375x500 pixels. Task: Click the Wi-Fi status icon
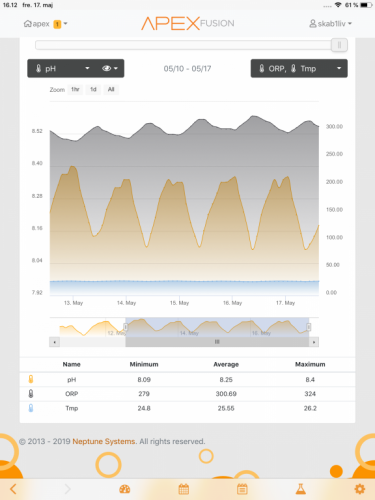(338, 5)
